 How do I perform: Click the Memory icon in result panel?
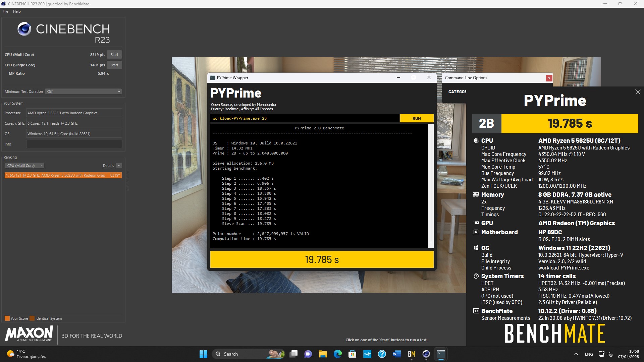tap(476, 195)
